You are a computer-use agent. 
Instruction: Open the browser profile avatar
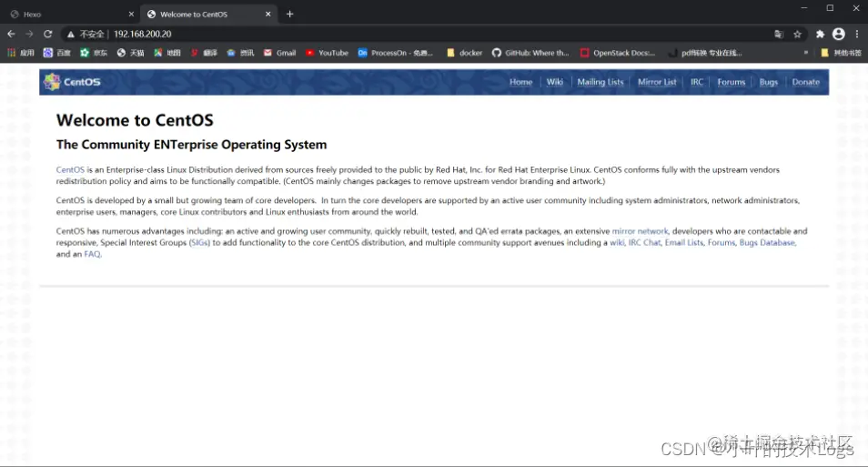839,34
